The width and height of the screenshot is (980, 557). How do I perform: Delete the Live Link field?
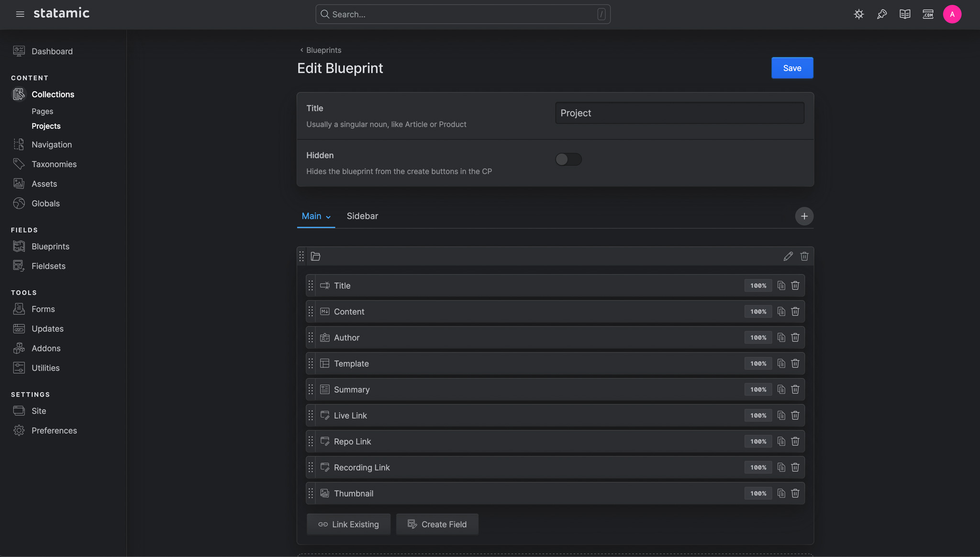coord(795,415)
